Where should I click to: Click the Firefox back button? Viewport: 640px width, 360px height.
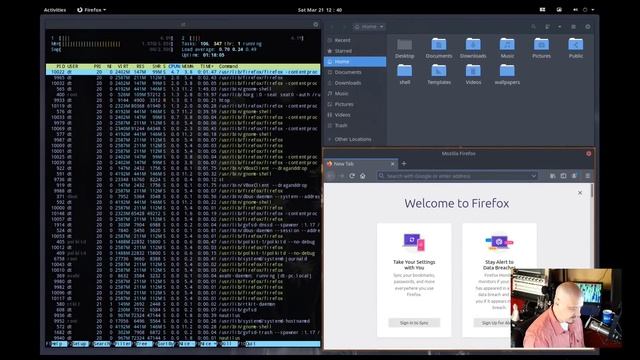[x=331, y=176]
